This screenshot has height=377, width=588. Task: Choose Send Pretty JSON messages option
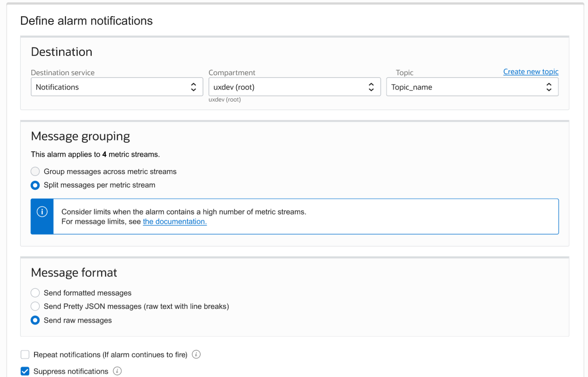[35, 307]
